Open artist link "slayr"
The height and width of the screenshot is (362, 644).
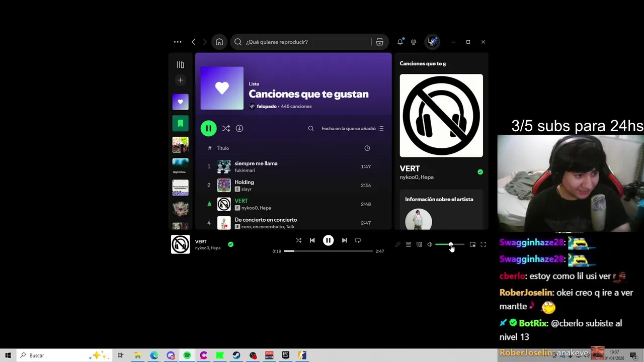click(x=247, y=190)
